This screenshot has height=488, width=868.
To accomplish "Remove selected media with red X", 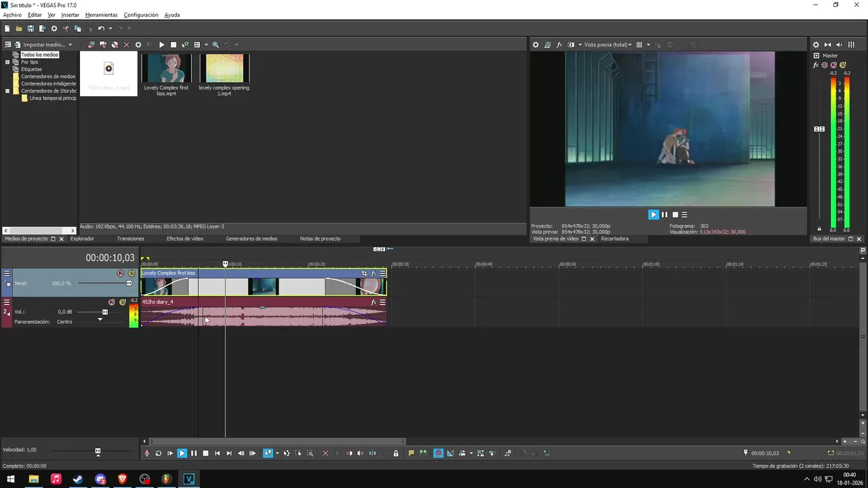I will coord(126,45).
